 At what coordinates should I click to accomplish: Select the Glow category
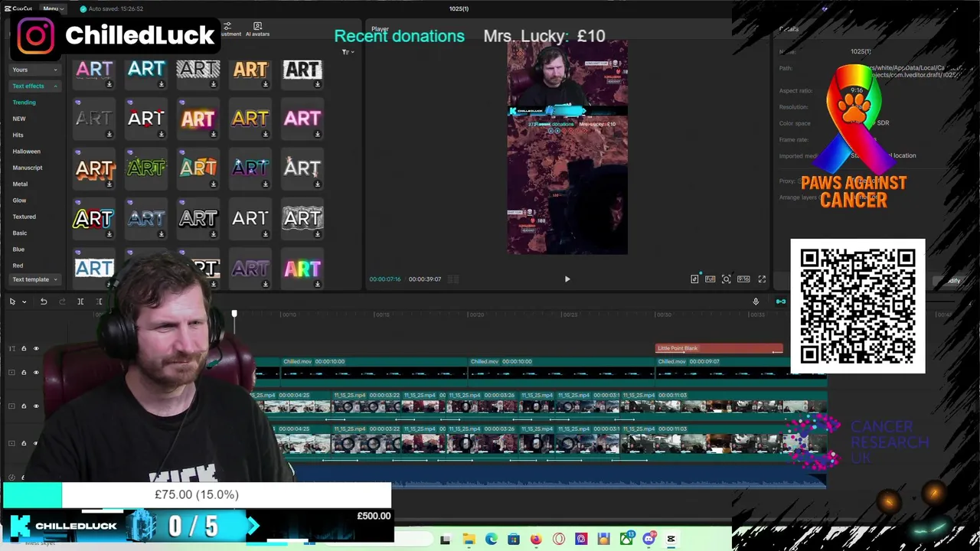coord(19,201)
